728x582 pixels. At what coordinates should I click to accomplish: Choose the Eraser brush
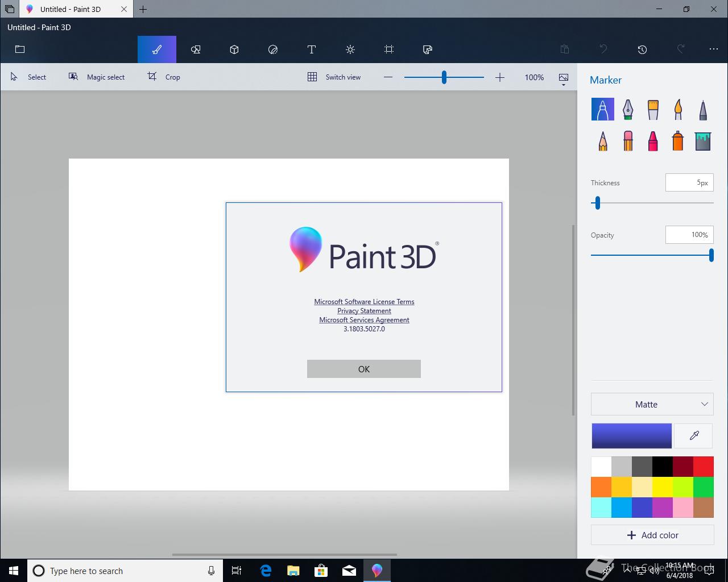[628, 141]
